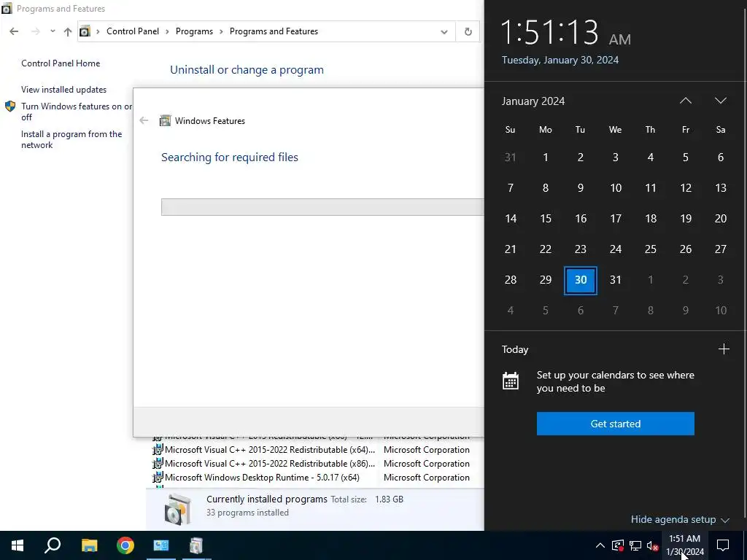Viewport: 747px width, 560px height.
Task: Select Microsoft Windows Desktop Runtime 5.0.17 entry
Action: (262, 477)
